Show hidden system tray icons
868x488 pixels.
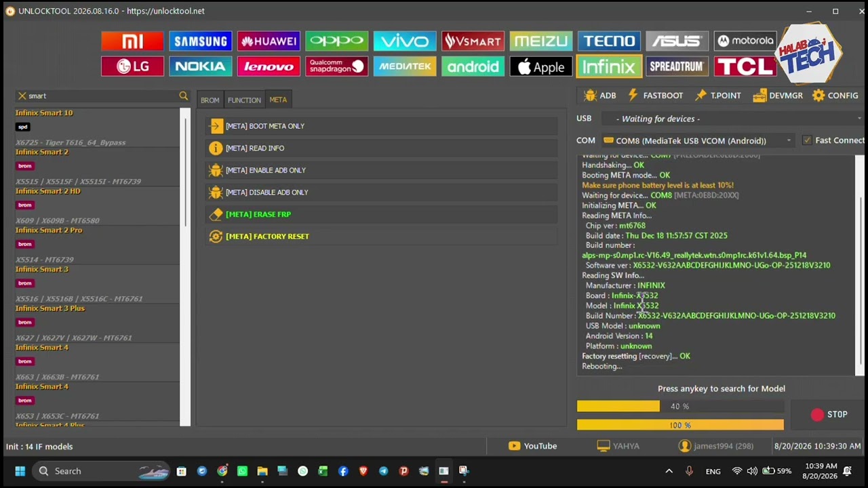click(669, 471)
